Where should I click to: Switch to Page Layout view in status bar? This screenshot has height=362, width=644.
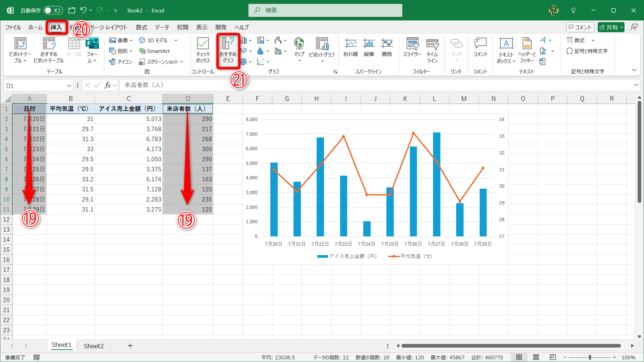[536, 357]
